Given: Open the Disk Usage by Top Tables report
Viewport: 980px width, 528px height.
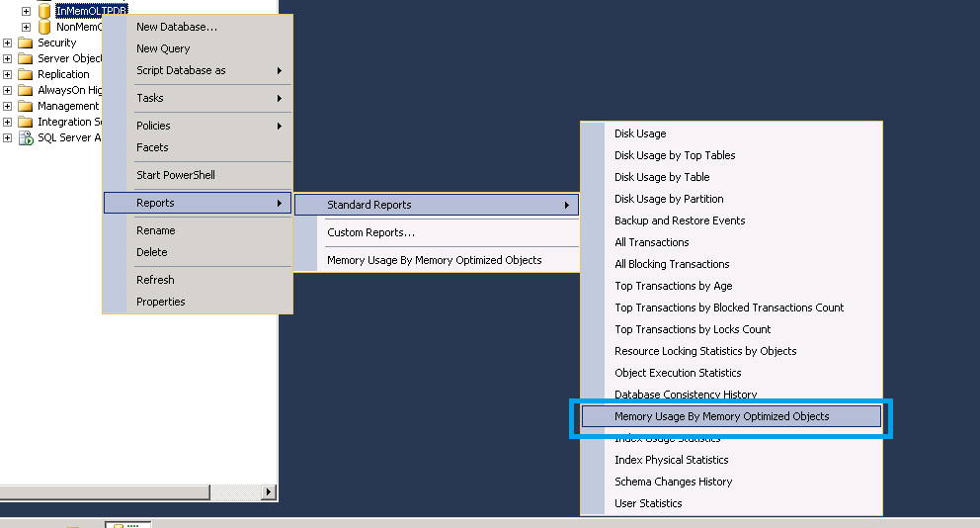Looking at the screenshot, I should 675,155.
